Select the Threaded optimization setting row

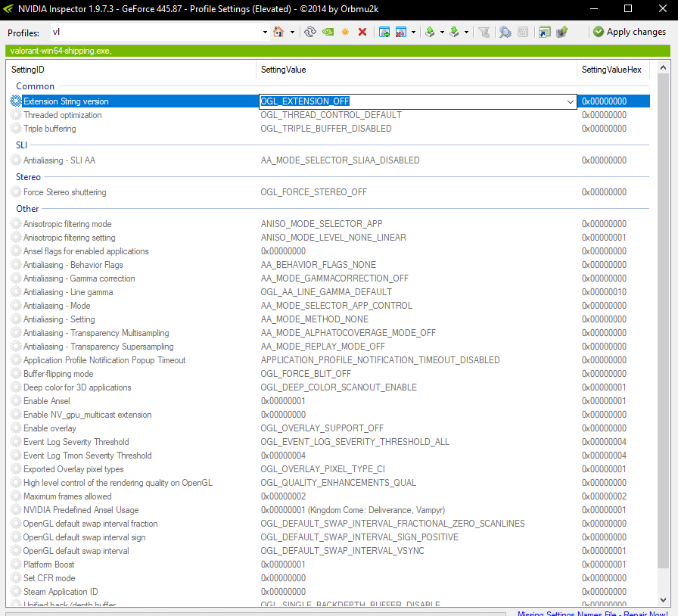click(329, 115)
